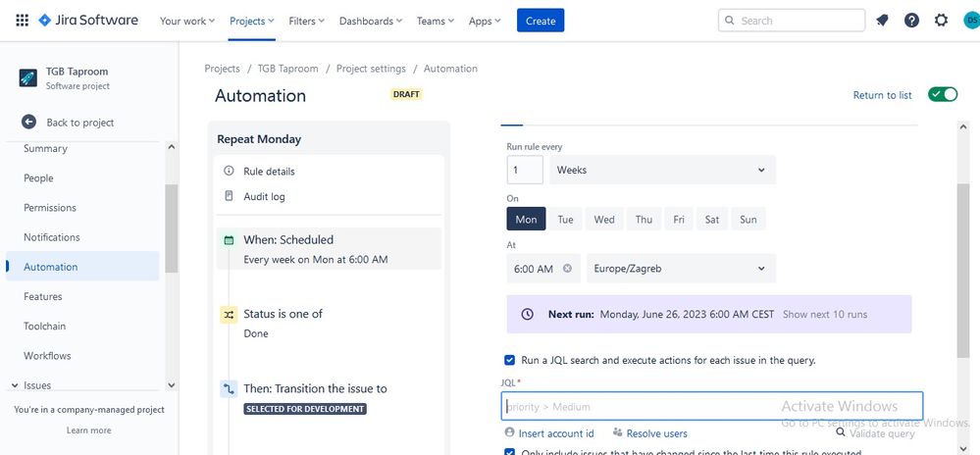
Task: Click TGB Taproom breadcrumb link
Action: click(x=288, y=68)
